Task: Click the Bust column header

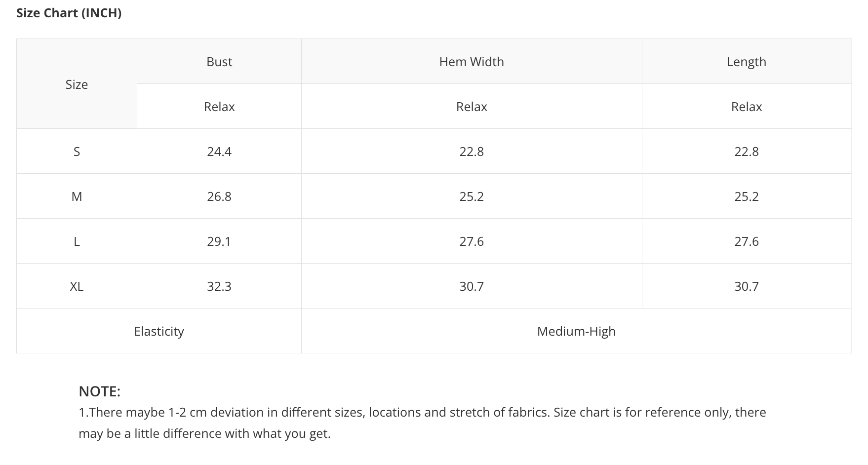Action: click(x=219, y=62)
